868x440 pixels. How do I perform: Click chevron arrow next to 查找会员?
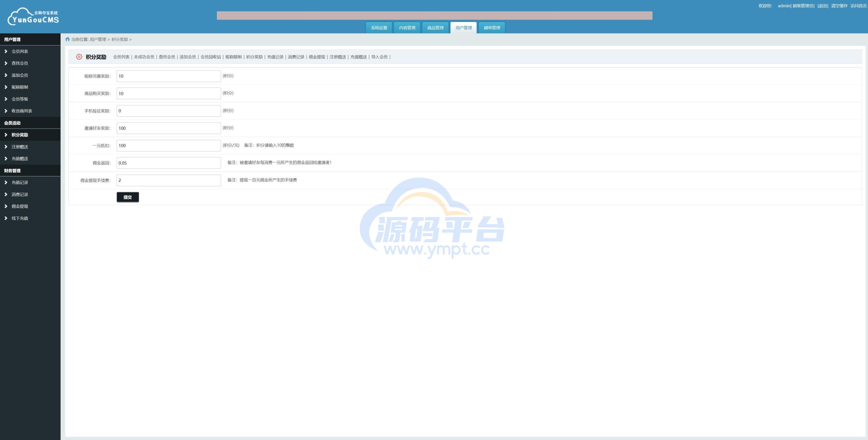[x=6, y=63]
